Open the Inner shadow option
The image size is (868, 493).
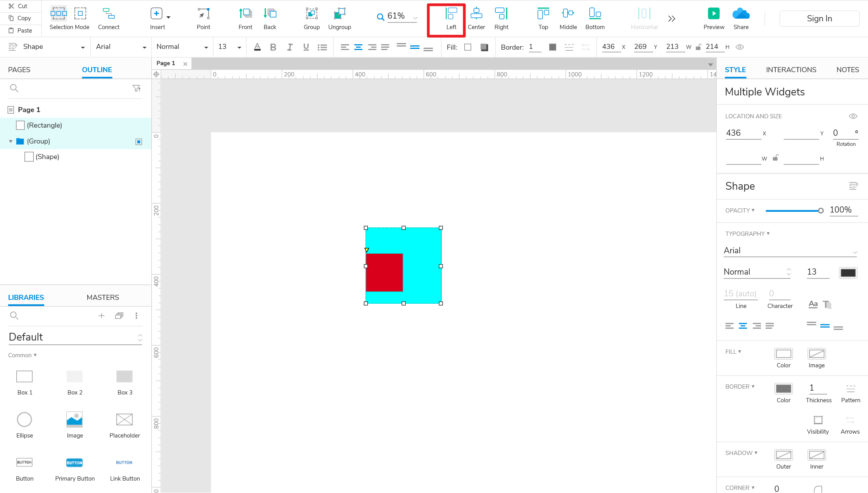(x=816, y=455)
